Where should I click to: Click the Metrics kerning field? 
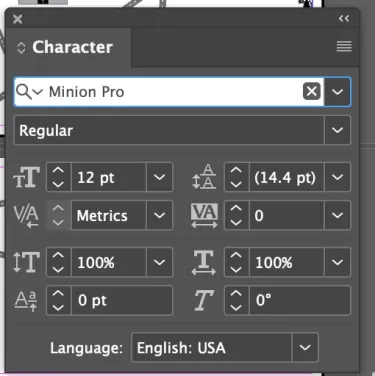coord(109,215)
